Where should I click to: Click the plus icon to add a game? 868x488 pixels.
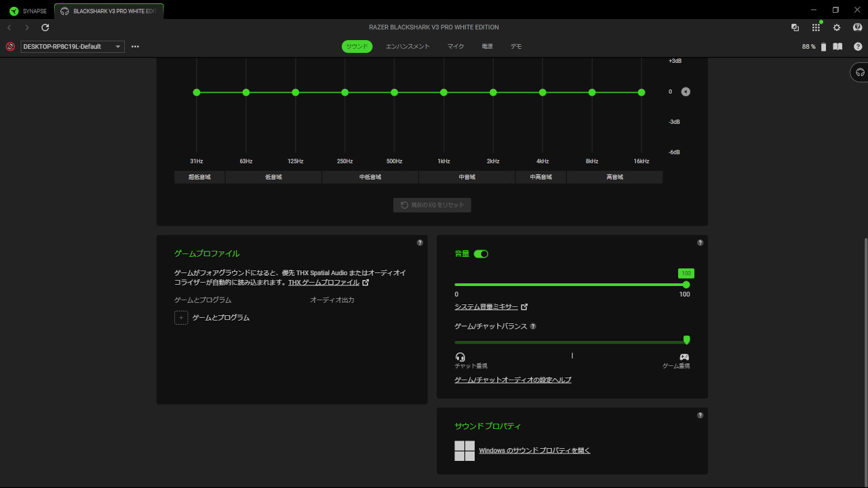pyautogui.click(x=181, y=317)
